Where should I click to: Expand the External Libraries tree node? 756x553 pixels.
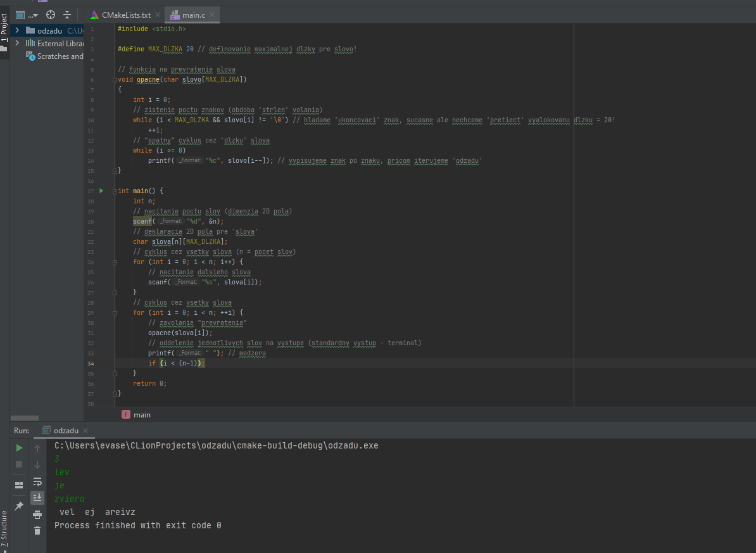pos(17,43)
